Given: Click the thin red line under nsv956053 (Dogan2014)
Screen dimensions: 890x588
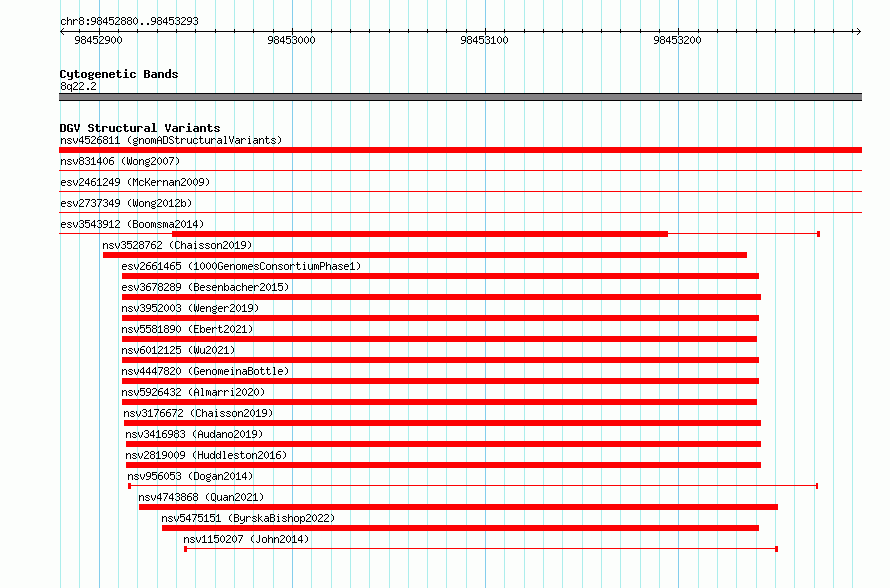Looking at the screenshot, I should 473,486.
